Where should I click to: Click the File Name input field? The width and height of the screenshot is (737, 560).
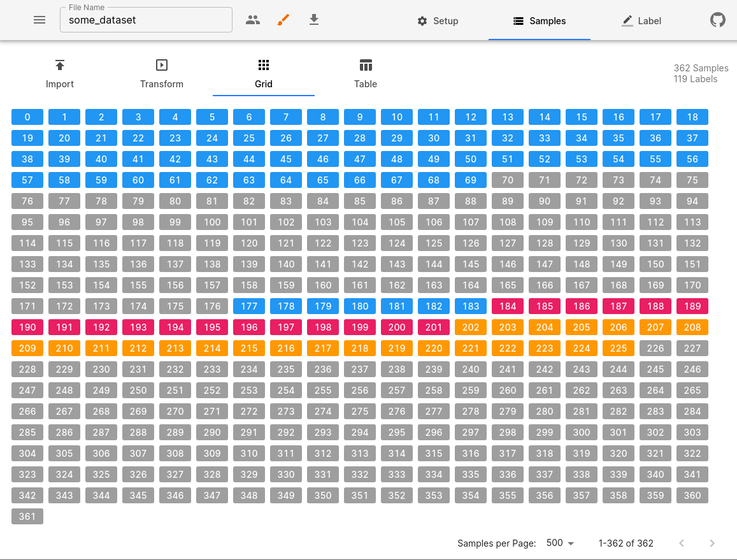click(146, 20)
